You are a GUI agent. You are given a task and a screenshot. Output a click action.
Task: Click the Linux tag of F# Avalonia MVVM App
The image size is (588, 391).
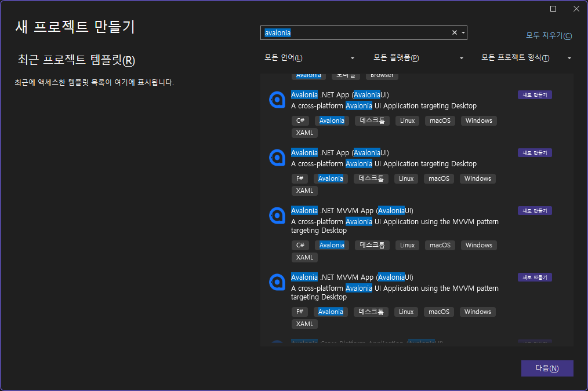pos(406,312)
